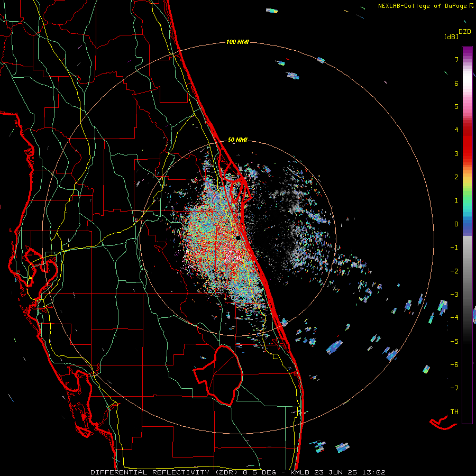Click the 4 value on the color scale
Image resolution: width=476 pixels, height=476 pixels.
click(x=456, y=130)
